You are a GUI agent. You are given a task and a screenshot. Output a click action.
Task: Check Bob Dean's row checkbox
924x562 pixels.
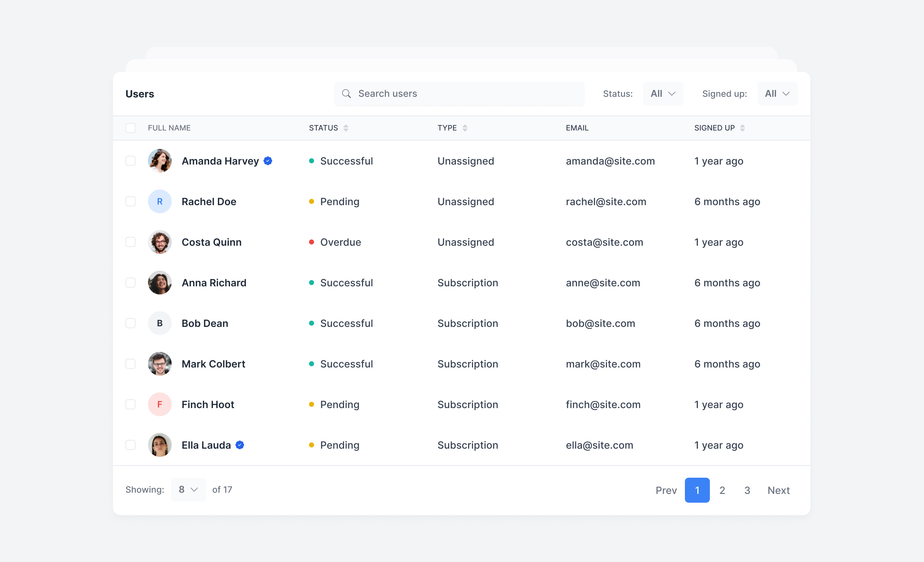[x=130, y=323]
